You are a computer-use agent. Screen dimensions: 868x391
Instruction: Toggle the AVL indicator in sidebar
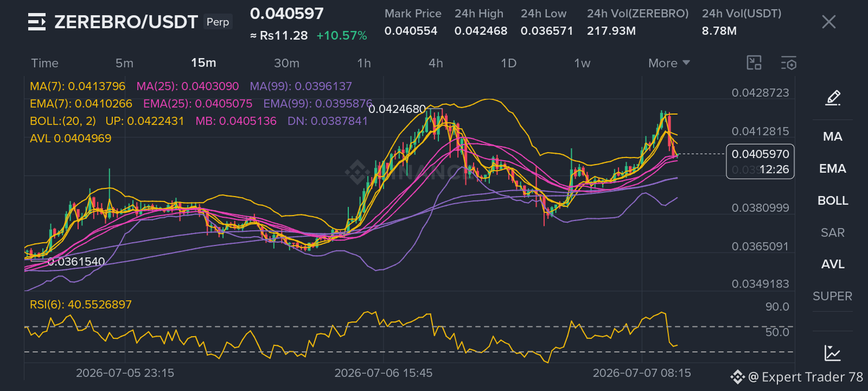point(833,264)
